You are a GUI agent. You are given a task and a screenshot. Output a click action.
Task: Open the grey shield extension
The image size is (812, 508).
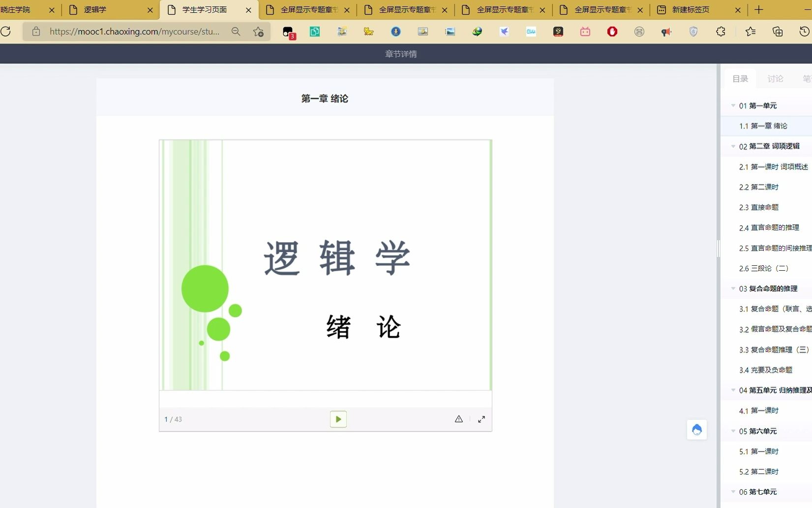point(693,32)
